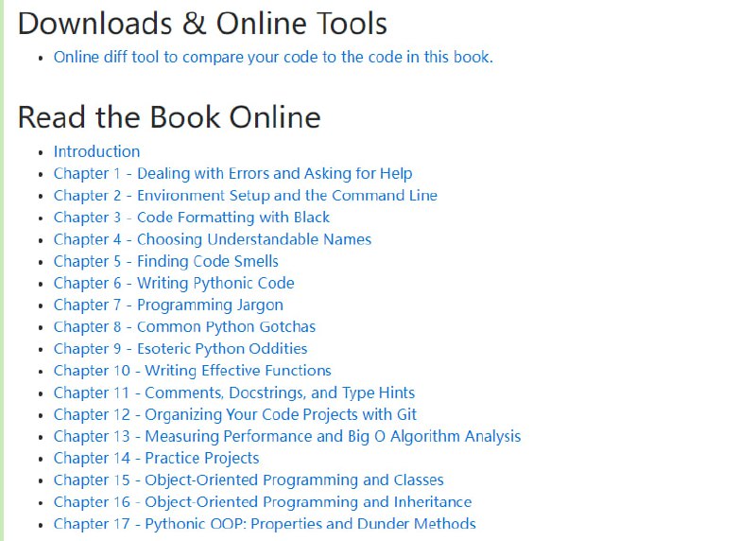
Task: Go to Chapter 14 Practice Projects
Action: [x=156, y=458]
